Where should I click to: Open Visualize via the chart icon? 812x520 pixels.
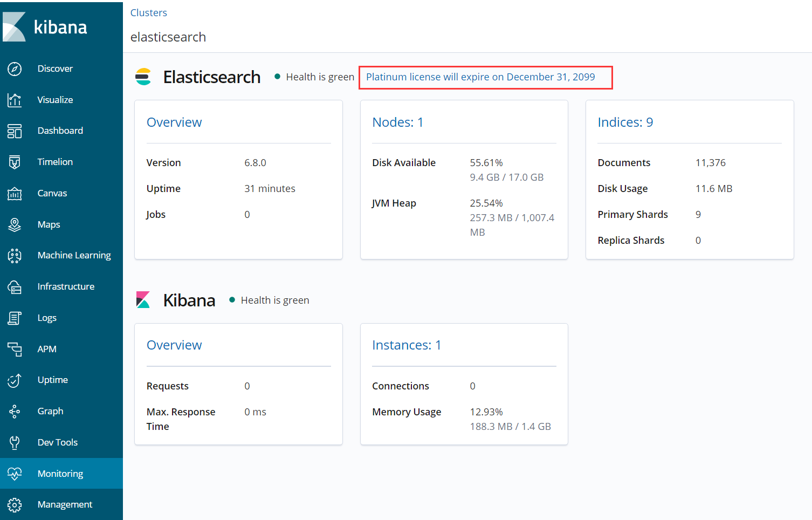(15, 100)
